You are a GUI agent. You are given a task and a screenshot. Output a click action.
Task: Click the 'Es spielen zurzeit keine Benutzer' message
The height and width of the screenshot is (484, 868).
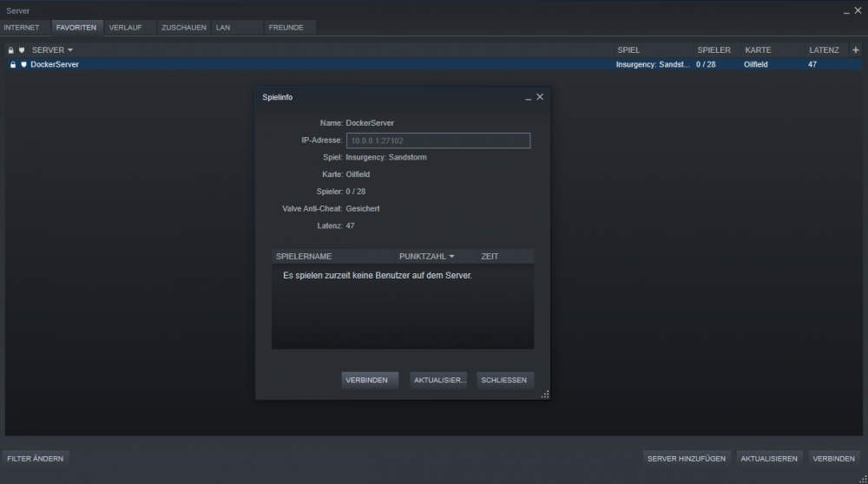coord(378,276)
